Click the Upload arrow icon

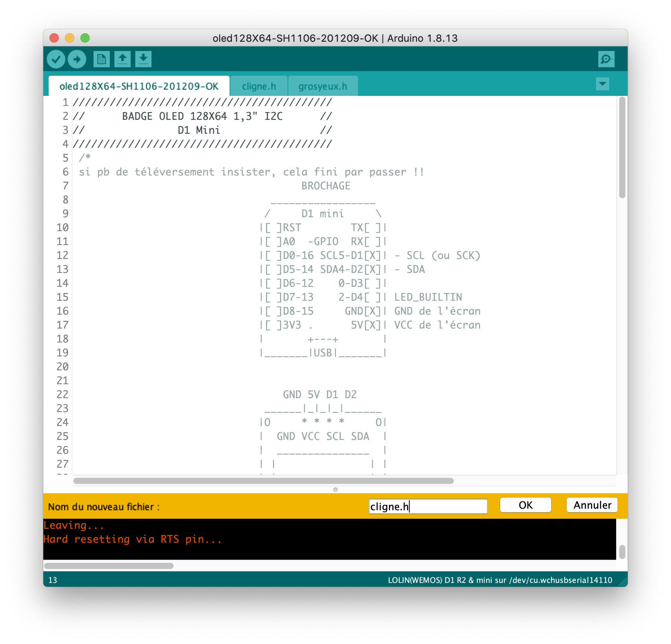tap(77, 60)
